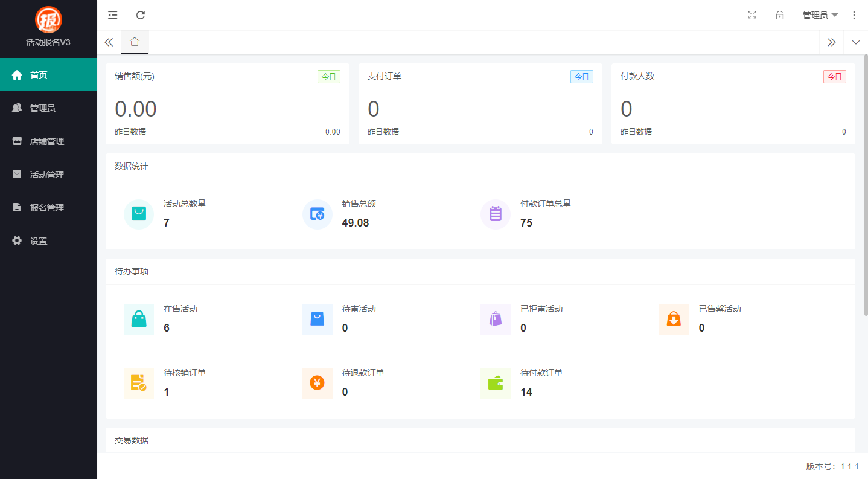Image resolution: width=868 pixels, height=479 pixels.
Task: Open the tab list dropdown chevron
Action: 855,42
